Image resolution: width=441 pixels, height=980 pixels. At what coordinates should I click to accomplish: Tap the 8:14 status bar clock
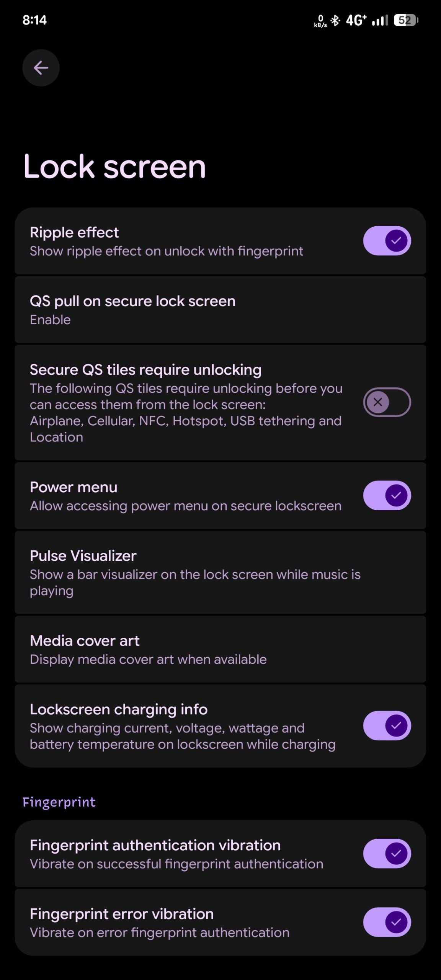pyautogui.click(x=34, y=20)
